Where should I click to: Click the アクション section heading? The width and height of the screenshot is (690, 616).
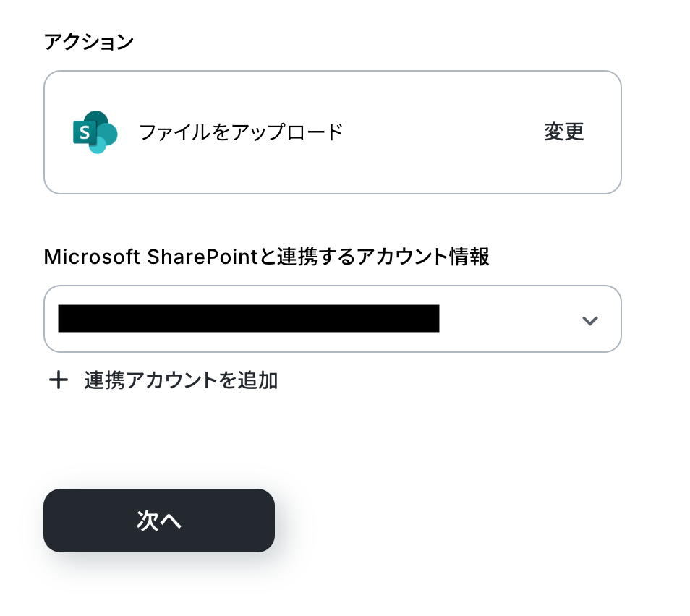click(x=89, y=43)
